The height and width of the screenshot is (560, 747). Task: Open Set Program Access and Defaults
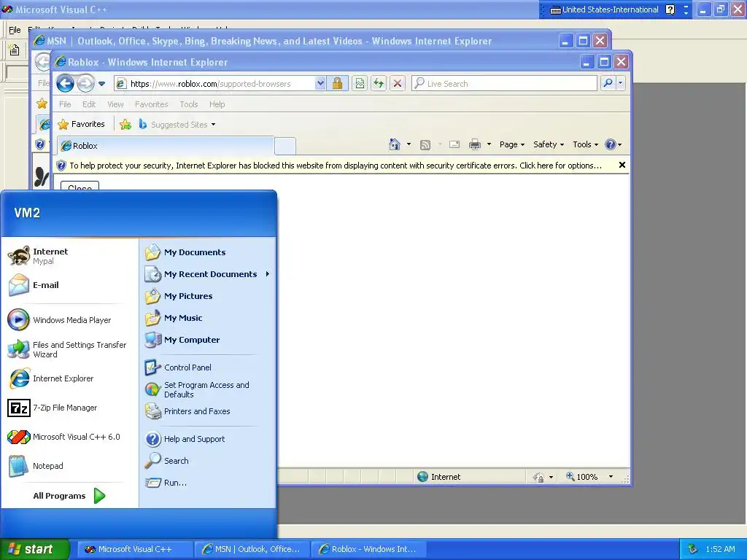point(208,389)
